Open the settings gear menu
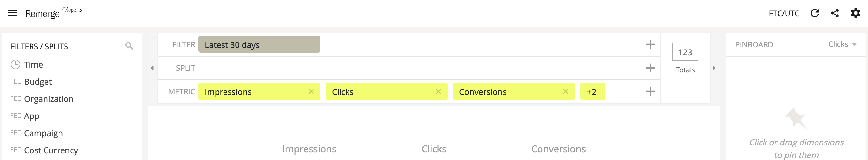The height and width of the screenshot is (160, 868). [855, 13]
